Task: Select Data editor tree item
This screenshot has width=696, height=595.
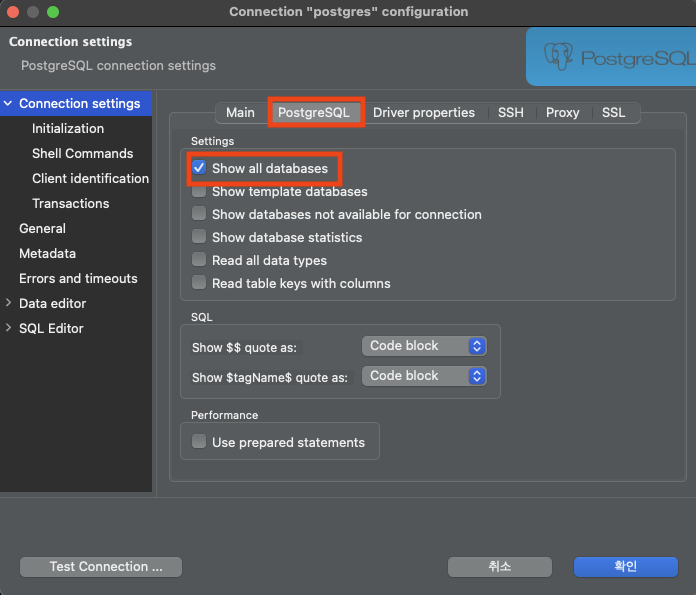Action: (52, 303)
